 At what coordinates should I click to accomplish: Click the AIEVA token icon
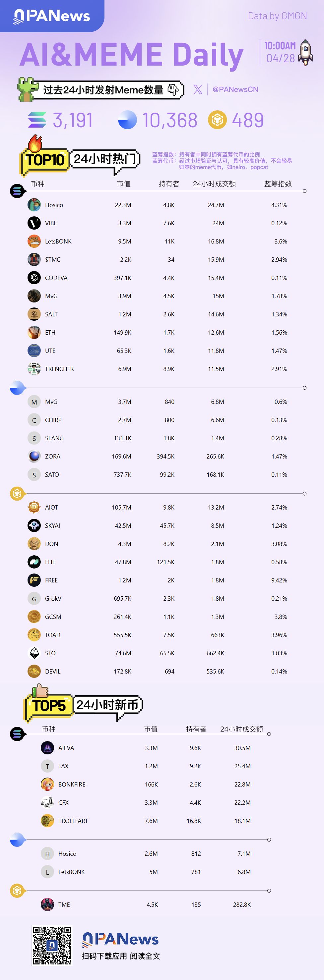click(47, 748)
